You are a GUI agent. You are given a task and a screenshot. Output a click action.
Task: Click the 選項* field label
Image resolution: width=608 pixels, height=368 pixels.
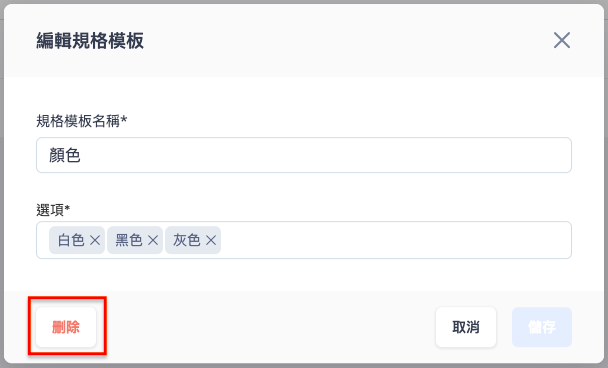tap(53, 210)
